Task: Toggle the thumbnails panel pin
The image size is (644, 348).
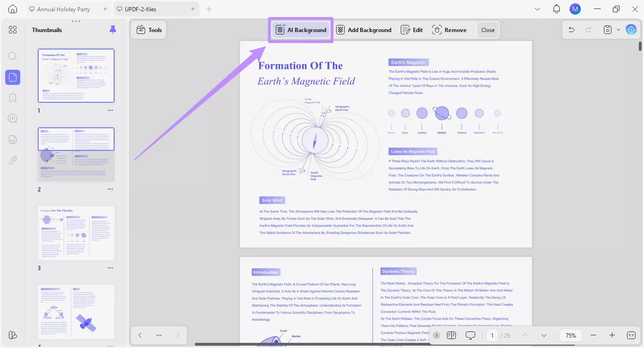Action: (113, 29)
